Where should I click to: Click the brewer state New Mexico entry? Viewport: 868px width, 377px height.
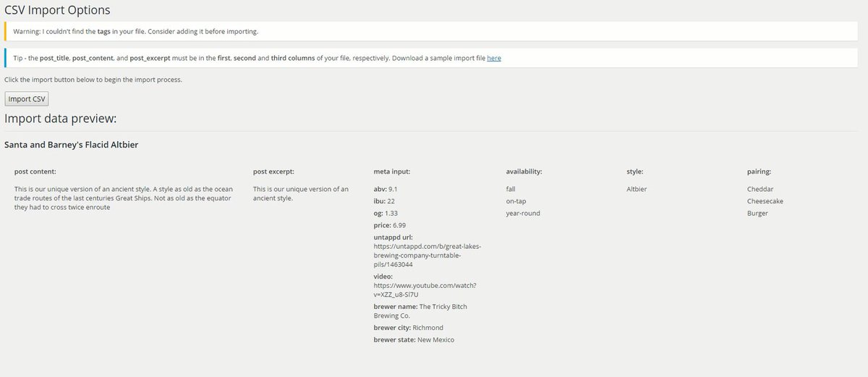(x=414, y=339)
